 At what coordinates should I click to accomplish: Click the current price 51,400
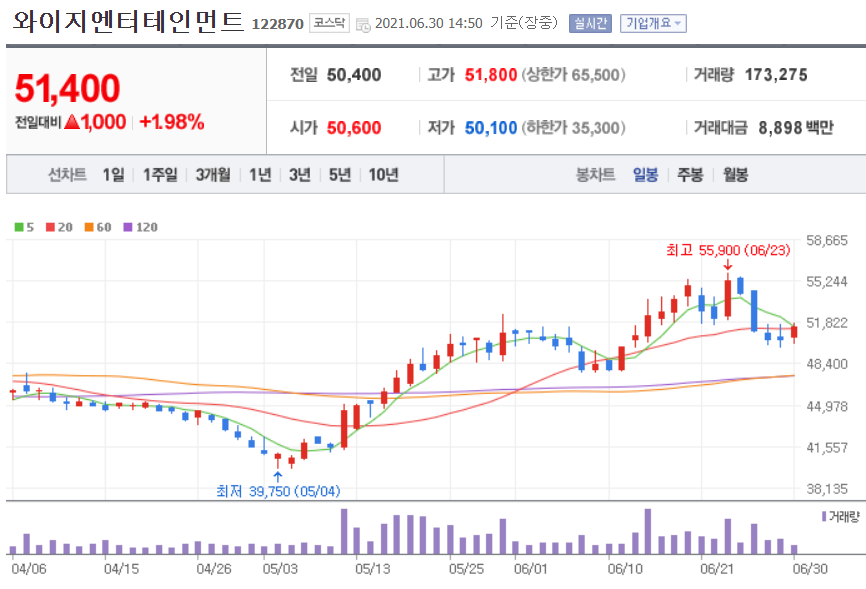pyautogui.click(x=67, y=88)
